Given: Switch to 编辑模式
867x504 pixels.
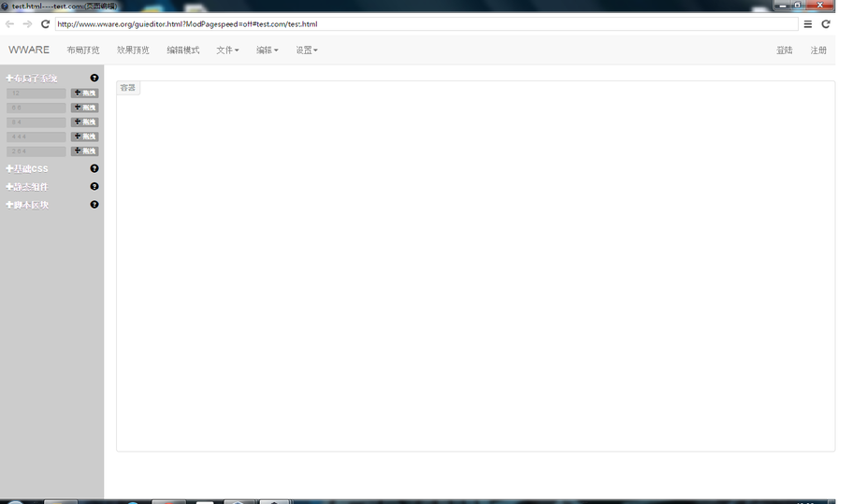Looking at the screenshot, I should 183,50.
